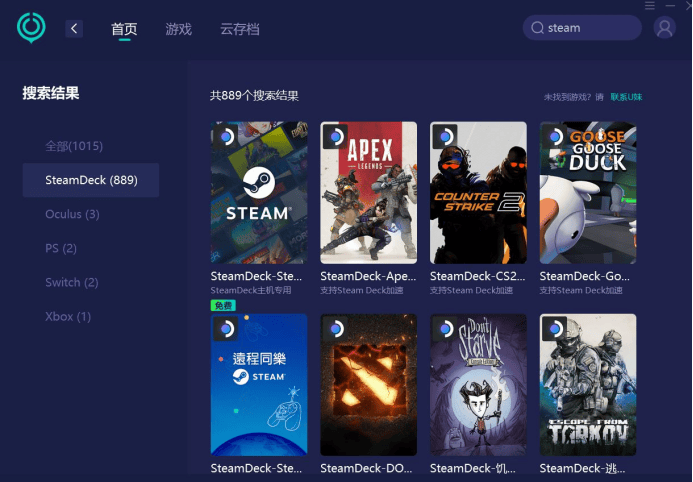693x482 pixels.
Task: Click the badge icon on Goose Goose Duck cover
Action: point(554,136)
